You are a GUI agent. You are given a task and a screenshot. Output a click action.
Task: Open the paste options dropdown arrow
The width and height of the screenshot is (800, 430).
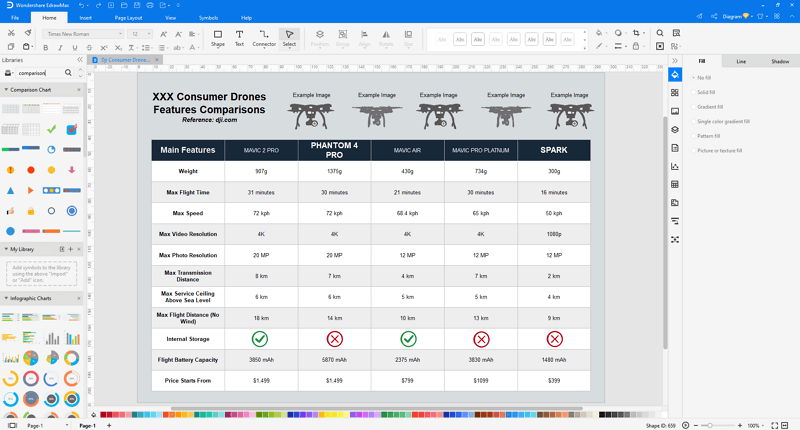click(x=33, y=47)
